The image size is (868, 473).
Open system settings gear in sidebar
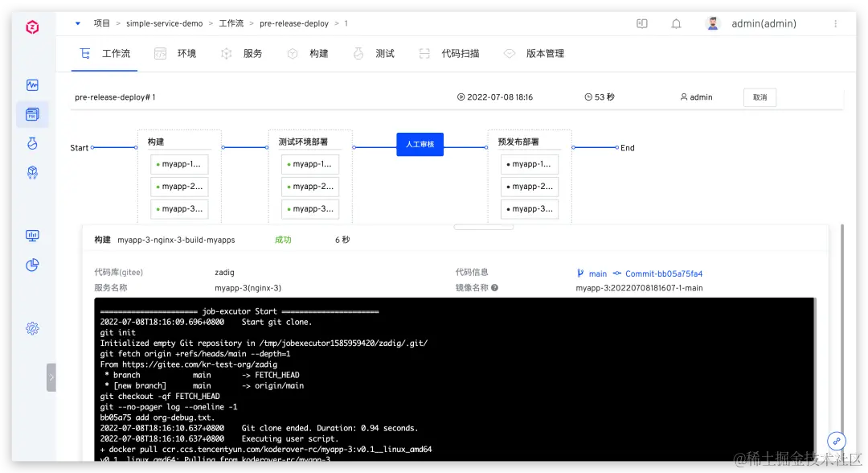point(32,328)
